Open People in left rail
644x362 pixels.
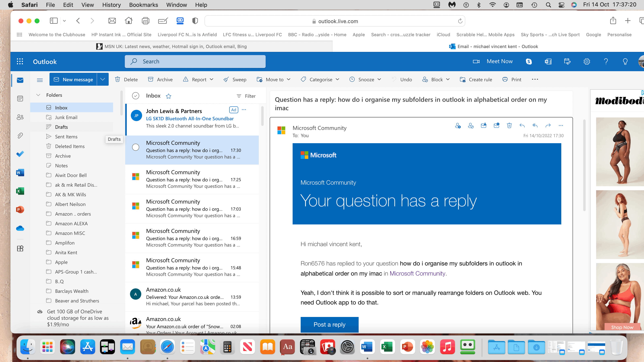[20, 117]
